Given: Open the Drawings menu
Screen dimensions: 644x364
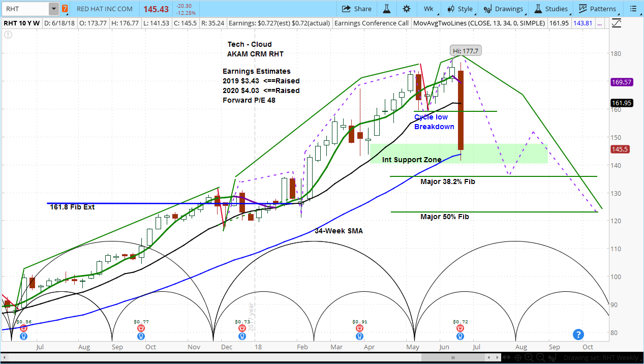Looking at the screenshot, I should (503, 9).
